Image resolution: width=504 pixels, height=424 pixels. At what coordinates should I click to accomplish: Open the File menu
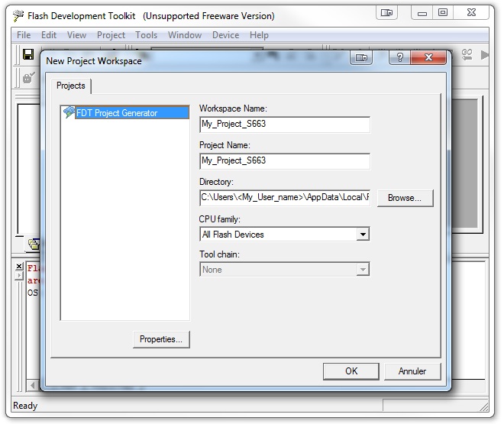pyautogui.click(x=24, y=34)
